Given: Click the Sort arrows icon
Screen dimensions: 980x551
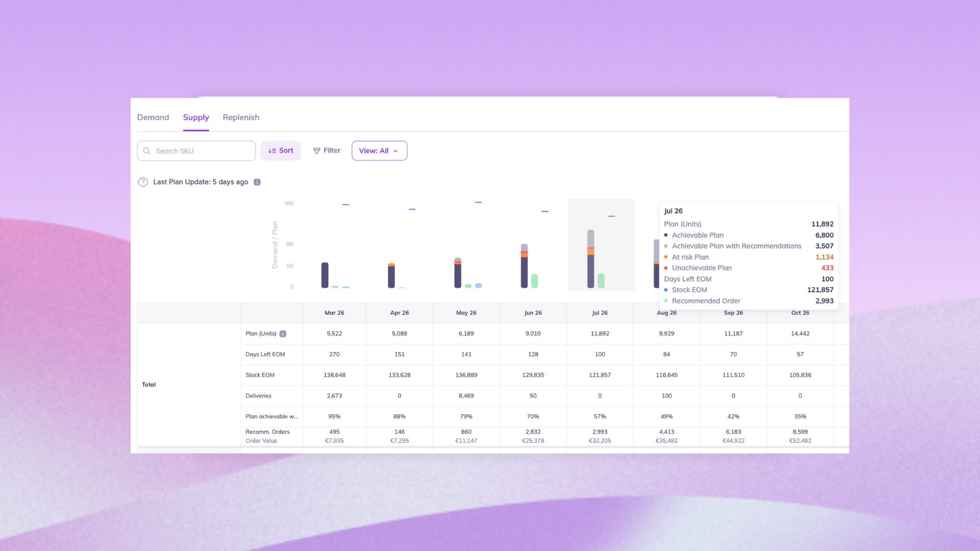Looking at the screenshot, I should click(272, 151).
